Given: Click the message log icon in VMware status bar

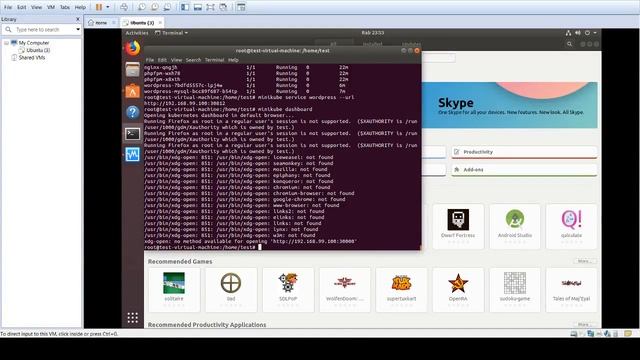Looking at the screenshot, I should click(628, 334).
